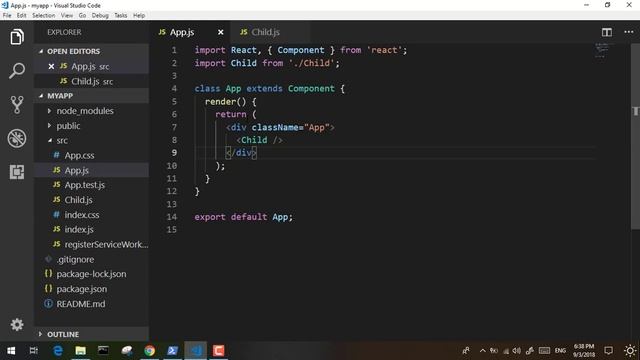This screenshot has width=640, height=360.
Task: Open the Edit menu
Action: [x=21, y=16]
